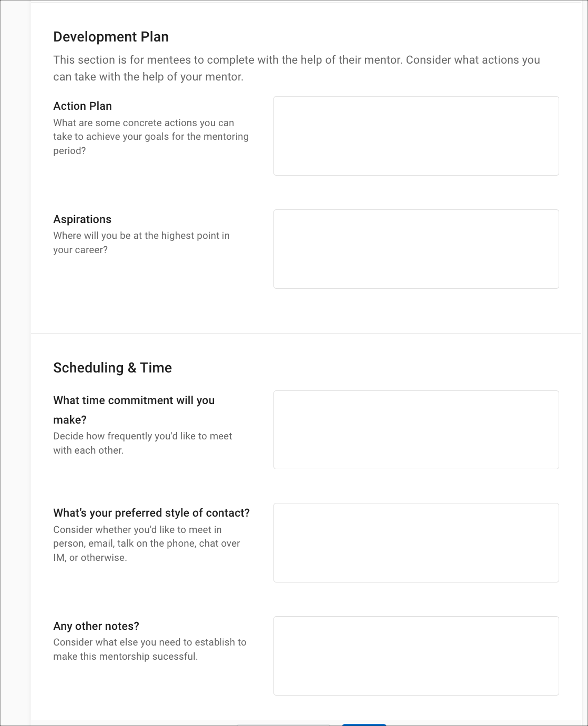Click the blue button at page bottom
This screenshot has width=588, height=726.
point(364,725)
